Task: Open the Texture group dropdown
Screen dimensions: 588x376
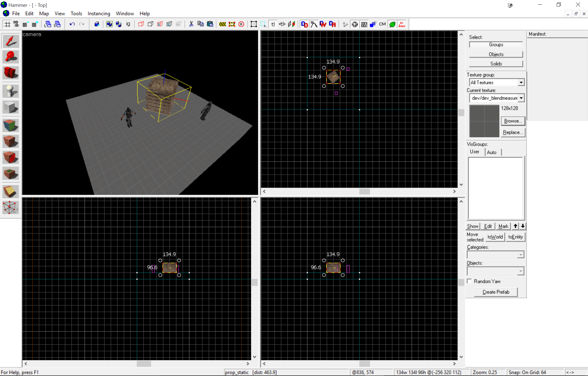Action: pos(521,82)
